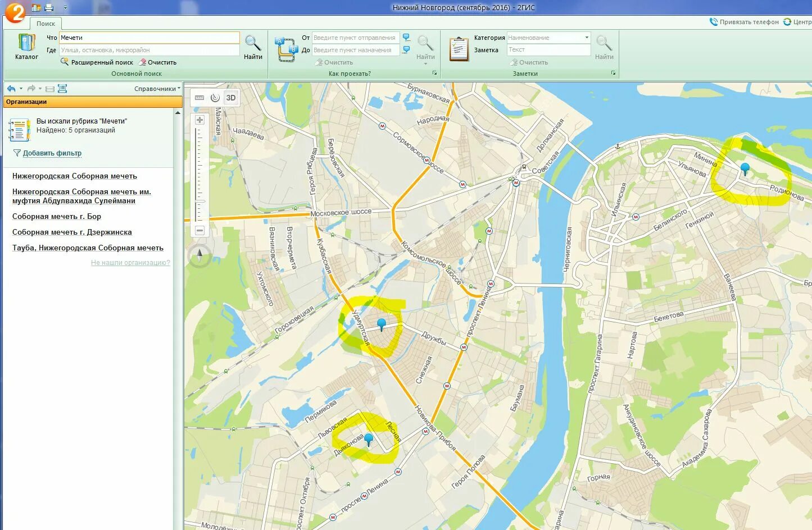This screenshot has height=530, width=812.
Task: Click the map compass control
Action: (x=199, y=255)
